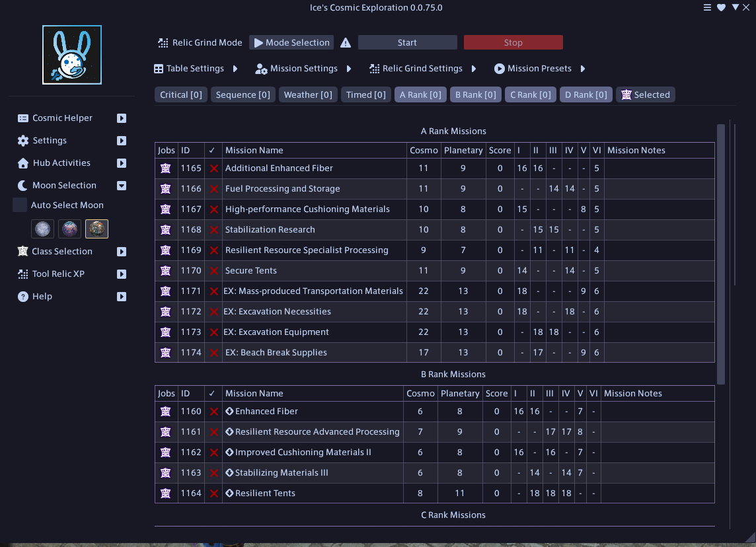This screenshot has width=756, height=547.
Task: Click job icon for mission 1174
Action: pos(165,353)
